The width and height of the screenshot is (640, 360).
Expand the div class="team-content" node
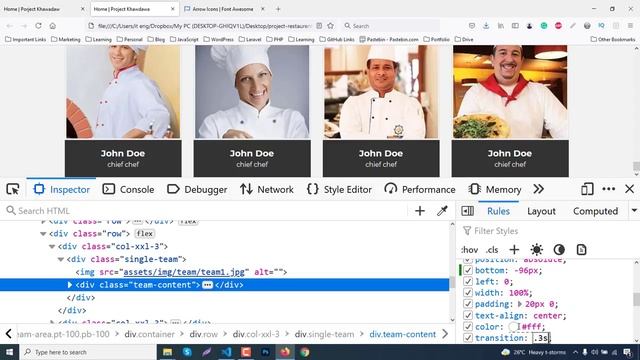[70, 285]
